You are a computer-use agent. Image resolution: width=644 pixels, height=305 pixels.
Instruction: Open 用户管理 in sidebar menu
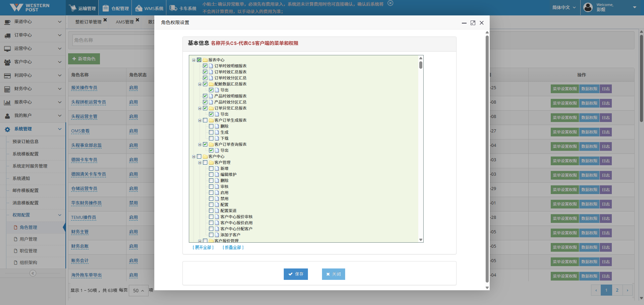(28, 239)
